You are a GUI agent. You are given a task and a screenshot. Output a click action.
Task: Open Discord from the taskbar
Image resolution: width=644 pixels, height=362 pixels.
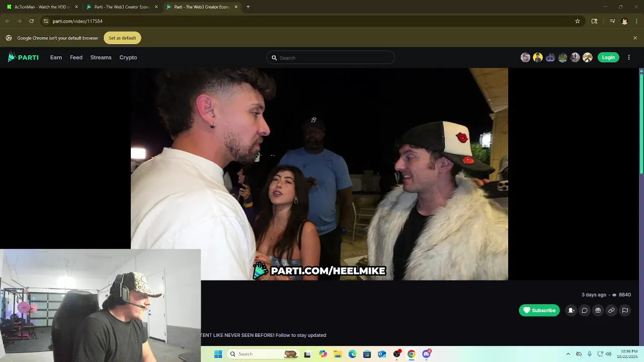click(427, 354)
